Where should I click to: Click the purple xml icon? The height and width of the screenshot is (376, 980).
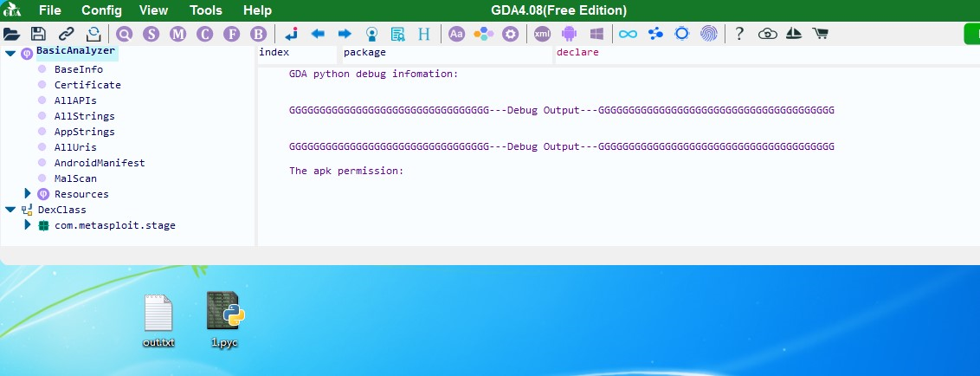[x=542, y=34]
